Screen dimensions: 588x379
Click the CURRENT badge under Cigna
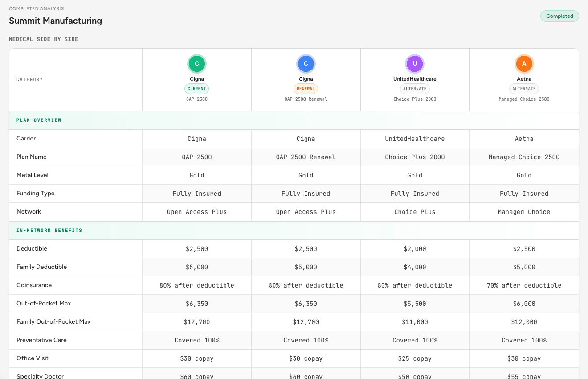[196, 89]
